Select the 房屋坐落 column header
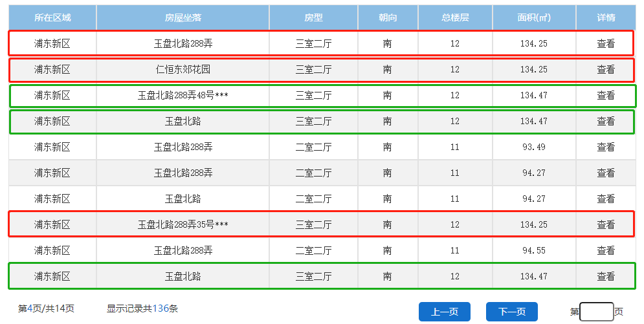 [x=183, y=17]
